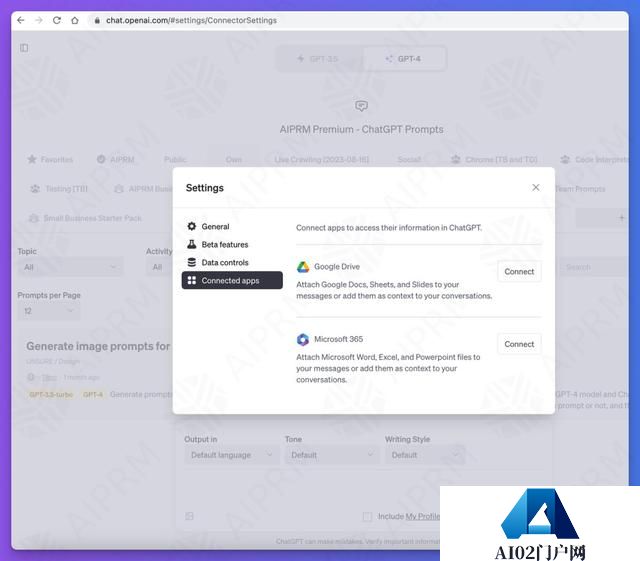Focus the chat.openai.com address bar
This screenshot has height=561, width=640.
[x=191, y=20]
